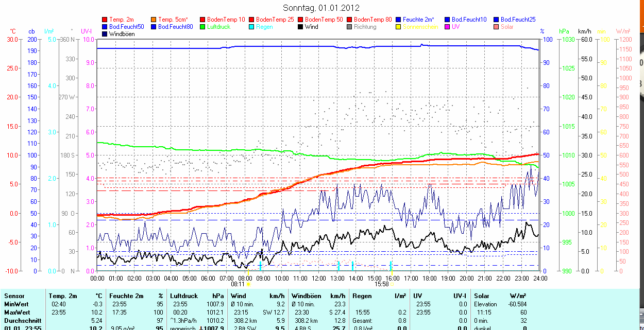Click the 12:00 time axis label
The image size is (644, 330).
click(x=319, y=278)
